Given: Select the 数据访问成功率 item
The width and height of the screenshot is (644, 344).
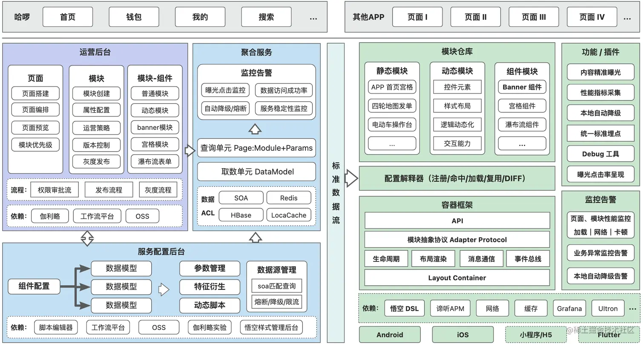Looking at the screenshot, I should (x=284, y=90).
